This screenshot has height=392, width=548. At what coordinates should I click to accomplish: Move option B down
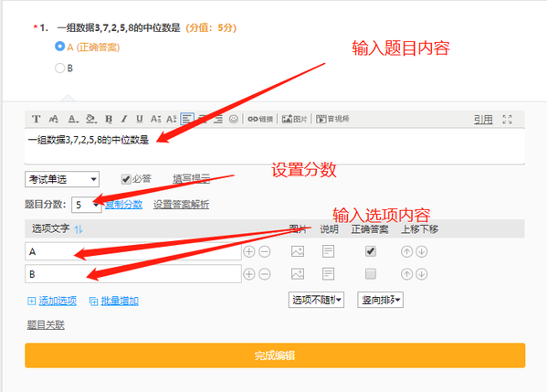point(421,274)
